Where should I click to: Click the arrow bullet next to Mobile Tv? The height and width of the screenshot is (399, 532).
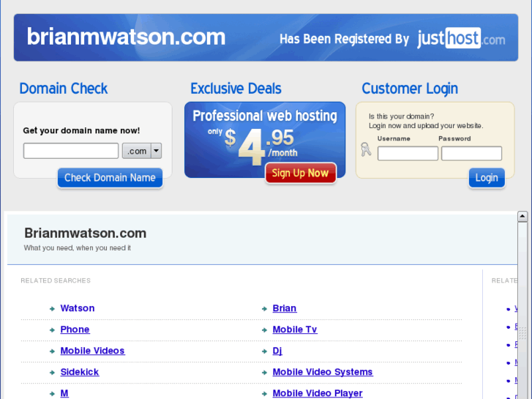(265, 330)
